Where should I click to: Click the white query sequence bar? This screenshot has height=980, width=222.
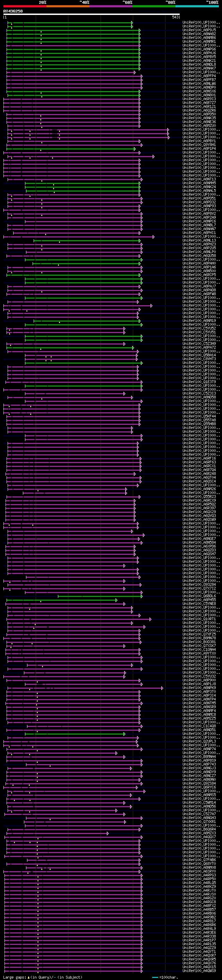pos(92,15)
